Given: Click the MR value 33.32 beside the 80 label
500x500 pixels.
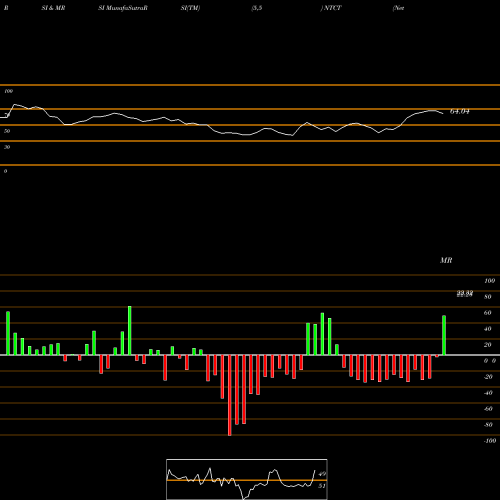Looking at the screenshot, I should [x=465, y=293].
